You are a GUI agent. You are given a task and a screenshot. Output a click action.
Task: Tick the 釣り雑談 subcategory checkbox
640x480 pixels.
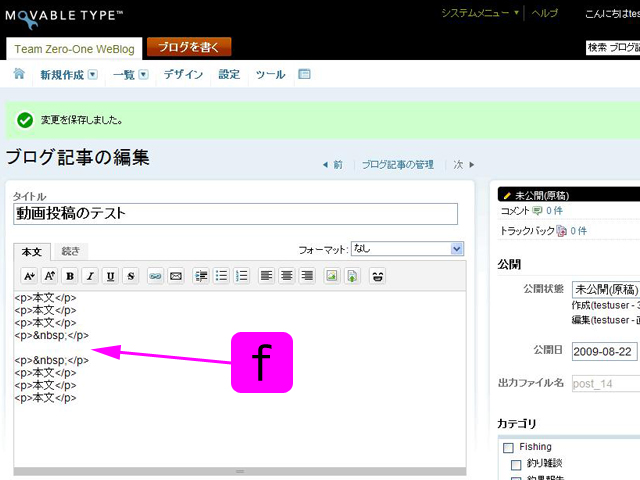517,465
